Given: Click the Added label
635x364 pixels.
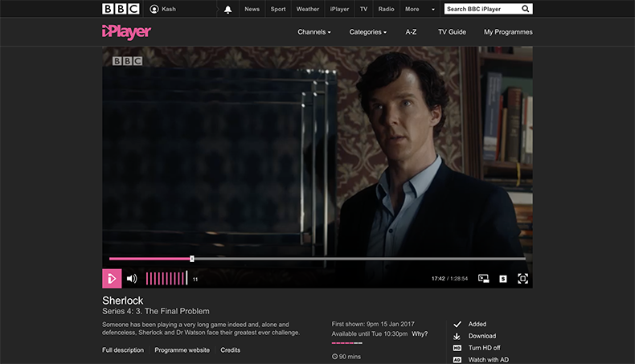Looking at the screenshot, I should [477, 324].
